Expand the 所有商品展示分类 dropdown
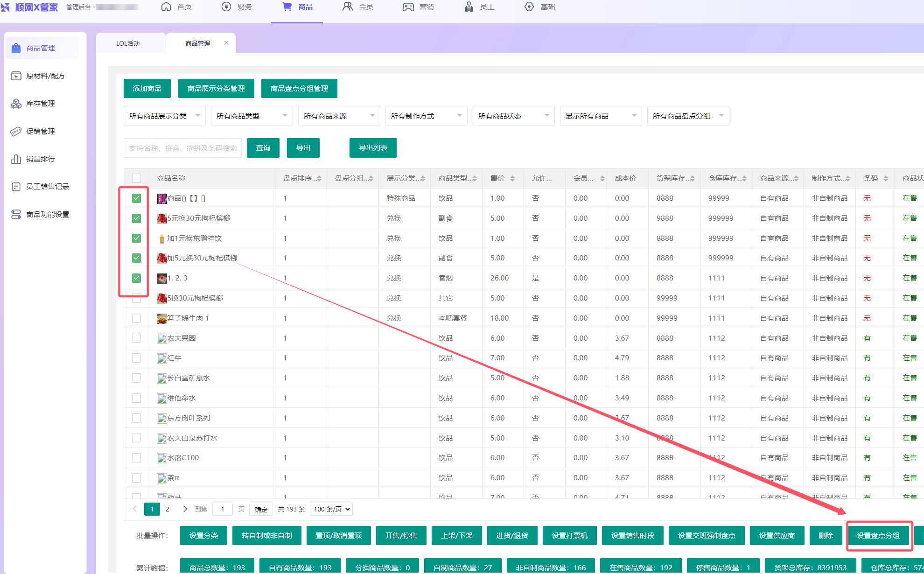924x574 pixels. pyautogui.click(x=165, y=116)
